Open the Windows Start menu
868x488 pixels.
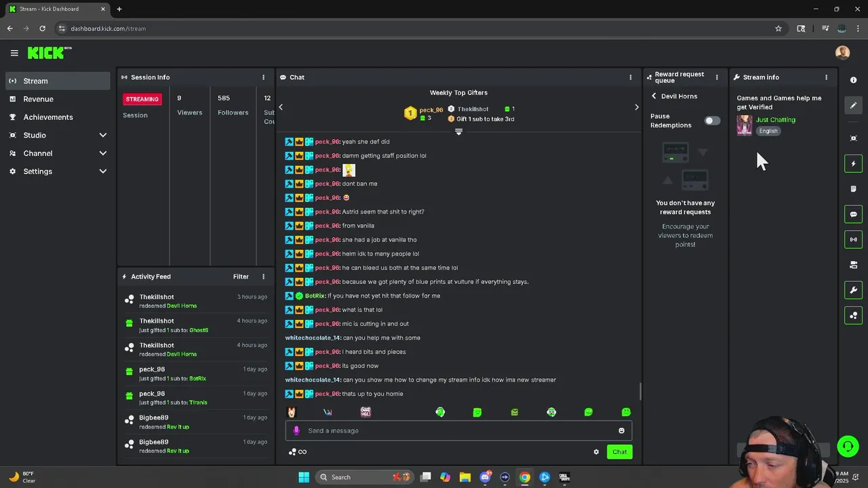[304, 477]
